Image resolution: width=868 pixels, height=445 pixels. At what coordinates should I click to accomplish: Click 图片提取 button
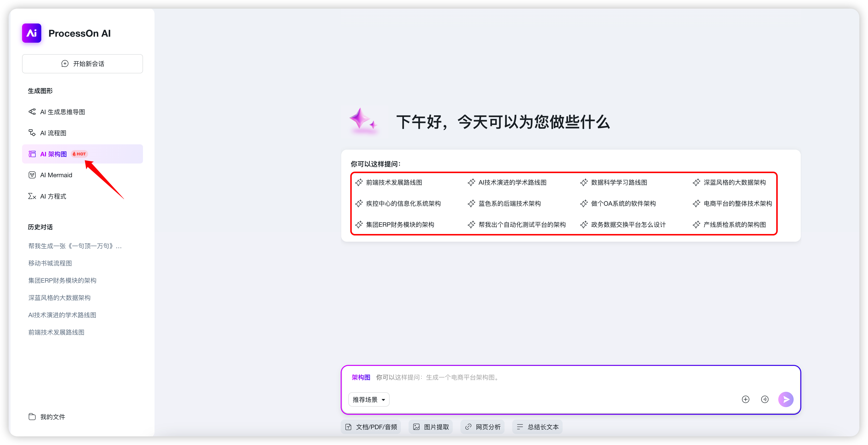[x=431, y=427]
